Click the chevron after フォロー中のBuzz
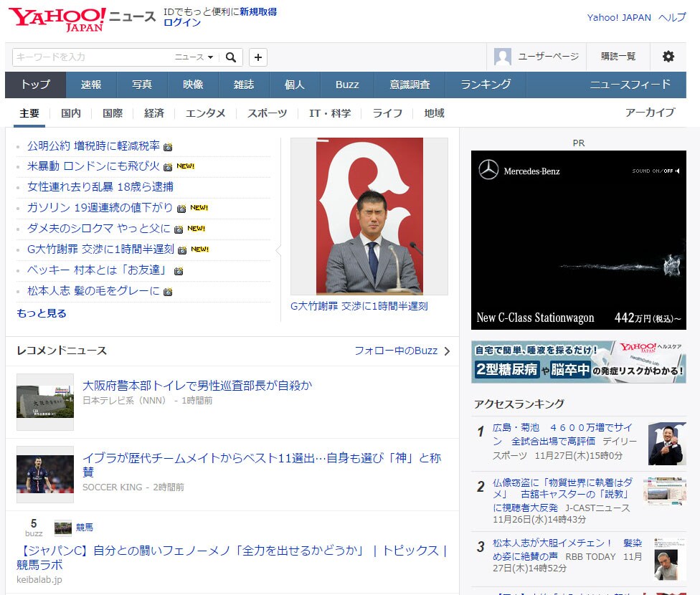The image size is (700, 595). coord(447,351)
